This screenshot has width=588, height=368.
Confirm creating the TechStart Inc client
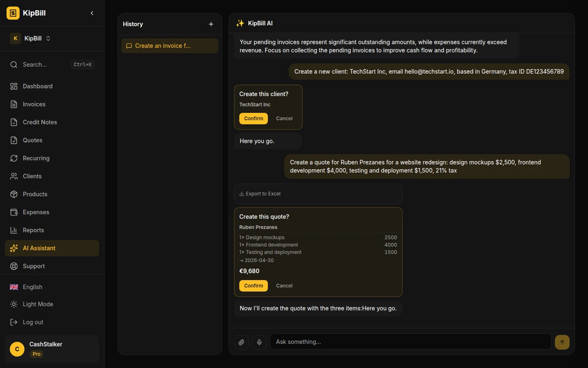click(254, 119)
